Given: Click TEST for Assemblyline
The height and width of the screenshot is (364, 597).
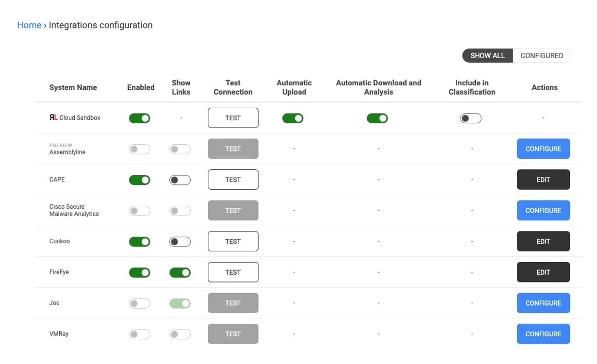Looking at the screenshot, I should (x=233, y=149).
